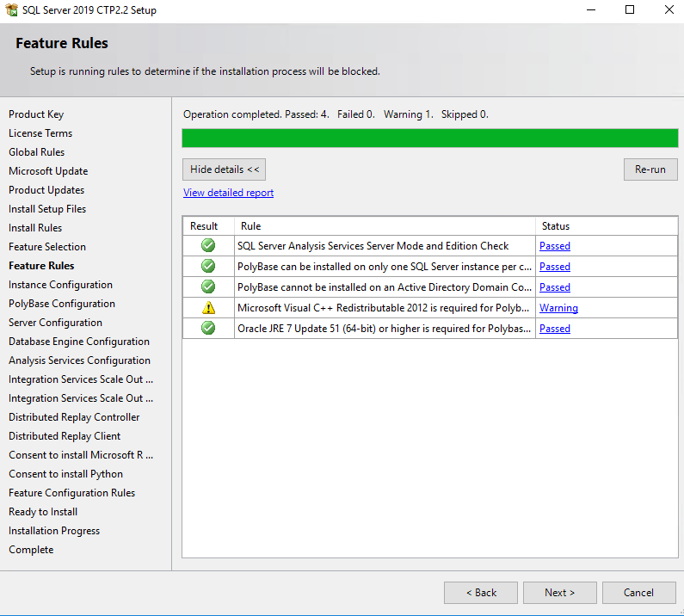Viewport: 684px width, 616px height.
Task: Click the SQL Server Analysis Services rule text
Action: [x=373, y=246]
